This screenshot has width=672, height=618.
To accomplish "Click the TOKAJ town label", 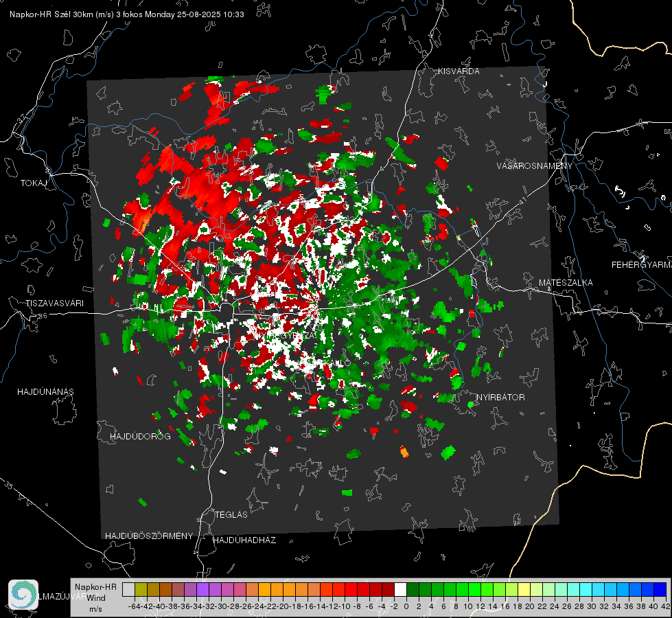I will coord(34,183).
